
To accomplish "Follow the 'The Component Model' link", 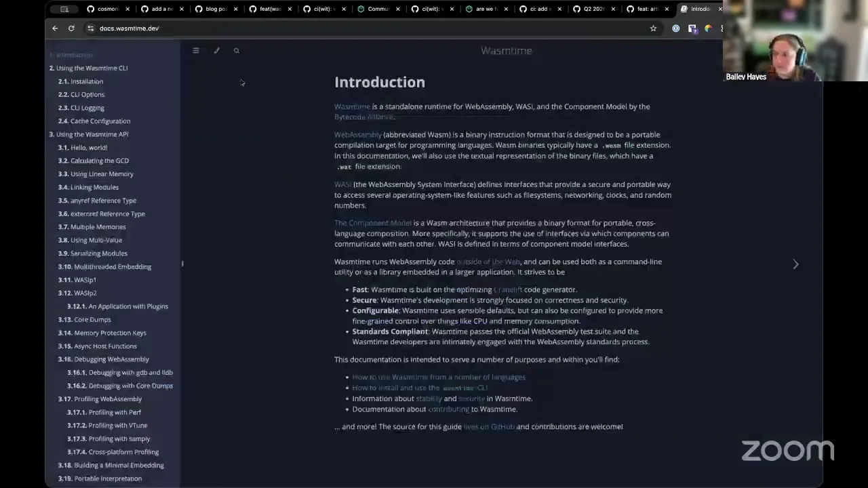I will pos(373,223).
